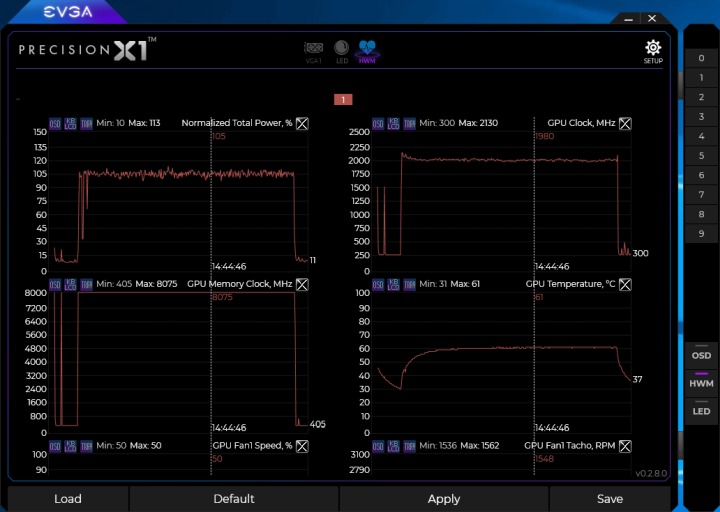Open the VGA1 graphics card tab
720x512 pixels.
314,52
